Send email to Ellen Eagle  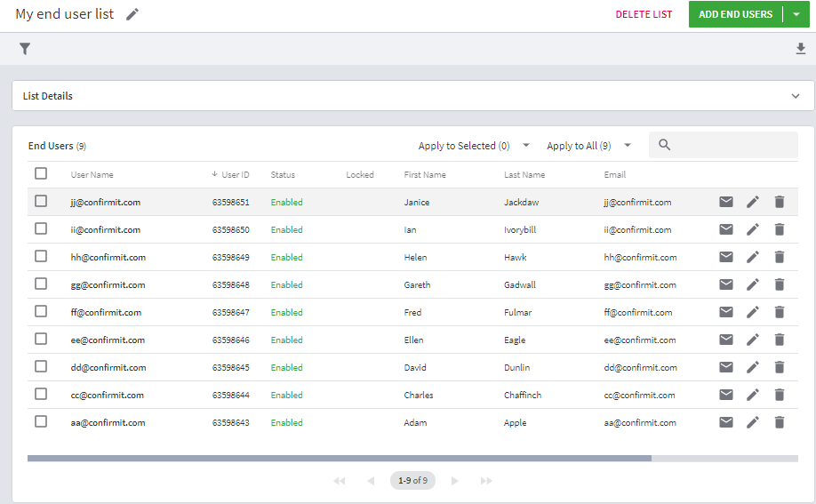point(726,340)
